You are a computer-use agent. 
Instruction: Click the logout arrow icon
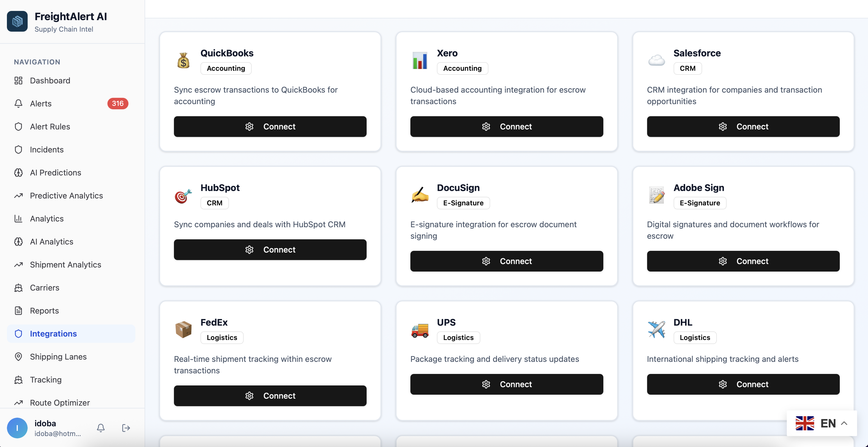(126, 428)
